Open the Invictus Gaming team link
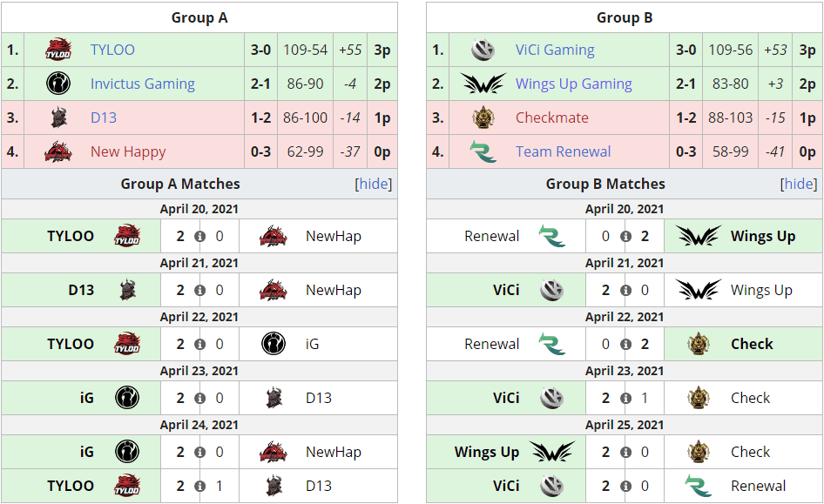Screen dimensions: 824x504 click(x=142, y=84)
